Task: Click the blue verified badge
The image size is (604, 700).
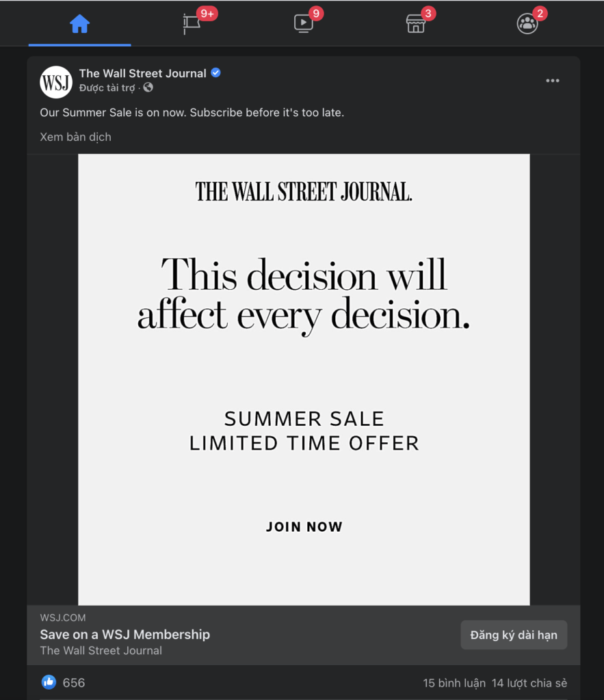Action: pos(216,73)
